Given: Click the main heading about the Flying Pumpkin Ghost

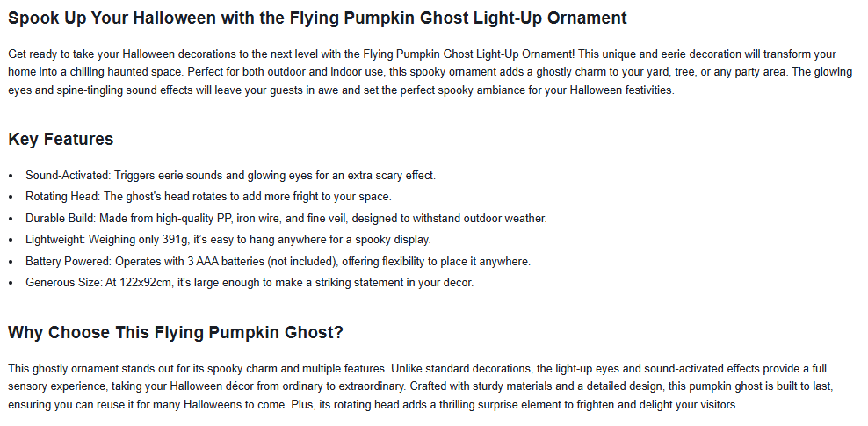Looking at the screenshot, I should (317, 18).
